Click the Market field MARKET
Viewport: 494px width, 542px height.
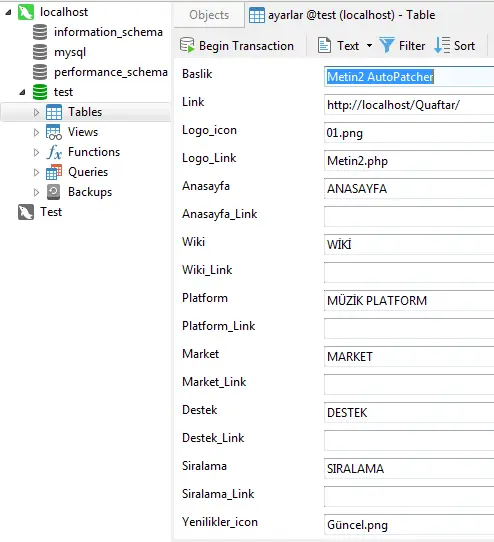pos(409,357)
